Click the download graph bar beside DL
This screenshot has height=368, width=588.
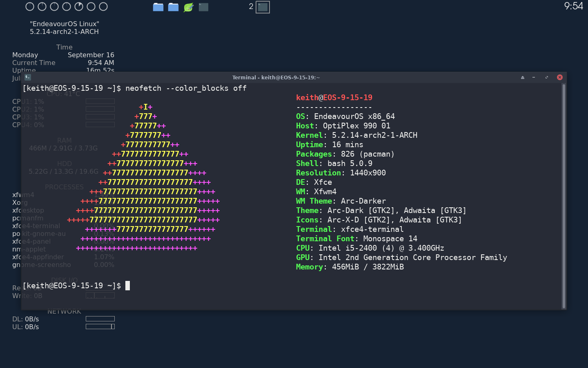click(100, 319)
